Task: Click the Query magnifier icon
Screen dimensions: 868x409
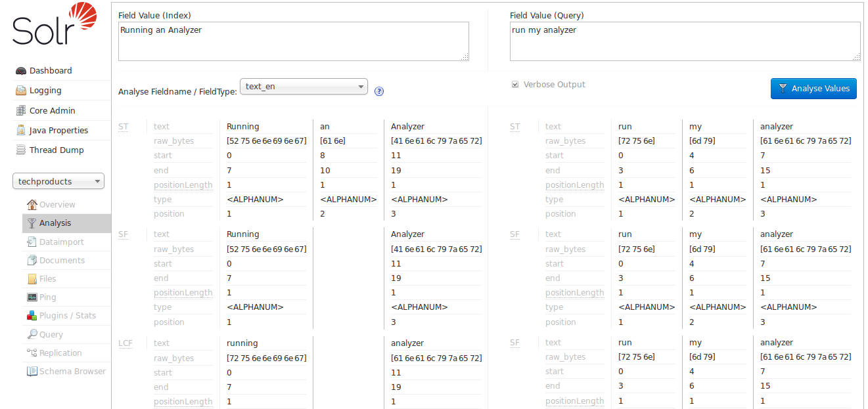Action: pyautogui.click(x=32, y=335)
